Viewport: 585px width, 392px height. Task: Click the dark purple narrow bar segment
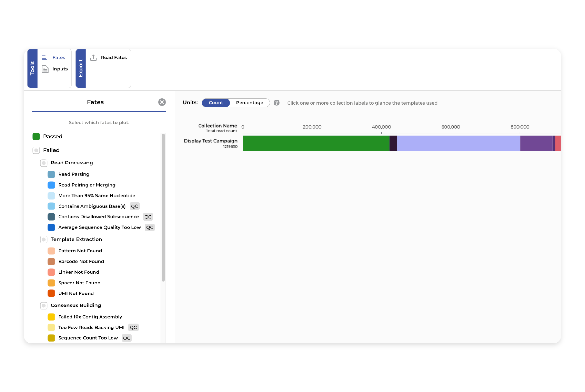393,143
